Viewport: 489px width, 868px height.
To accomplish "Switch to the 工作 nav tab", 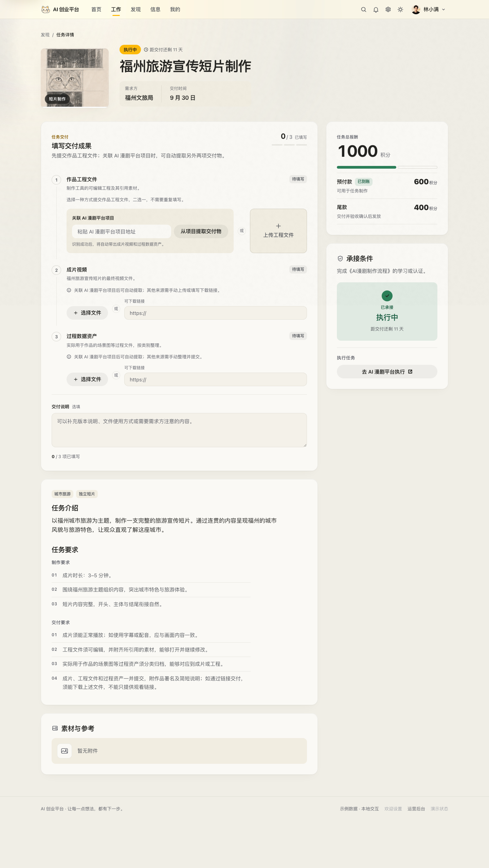I will (x=116, y=10).
